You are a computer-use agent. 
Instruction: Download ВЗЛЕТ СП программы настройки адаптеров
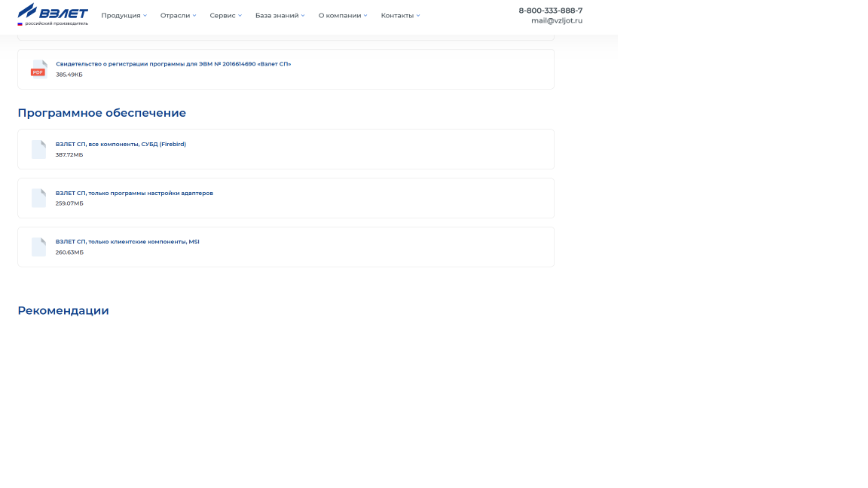[134, 193]
